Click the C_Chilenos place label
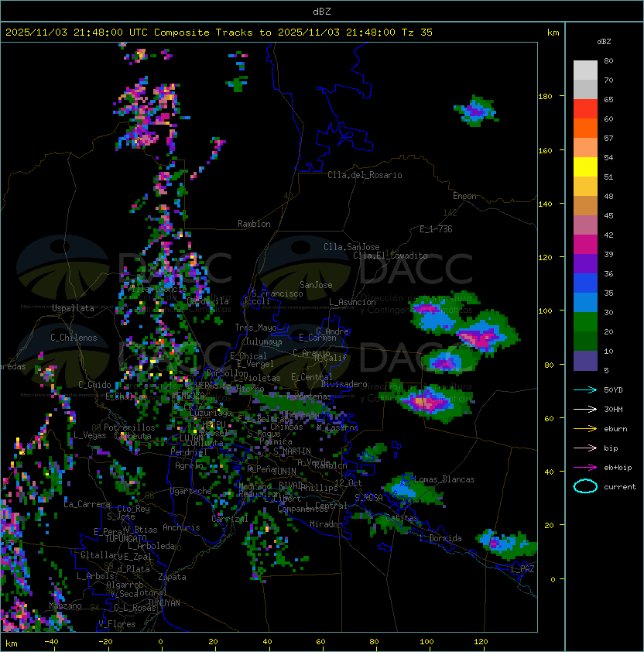644x652 pixels. click(x=74, y=337)
